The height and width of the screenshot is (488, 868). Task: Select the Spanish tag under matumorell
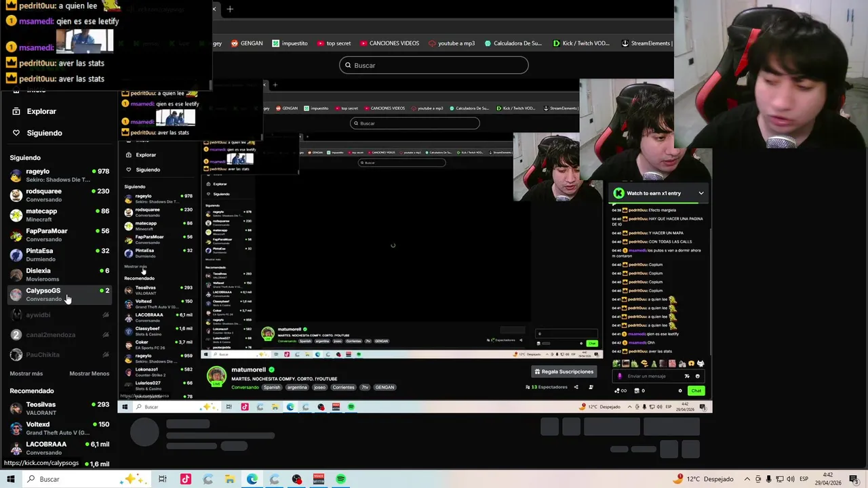(x=272, y=387)
